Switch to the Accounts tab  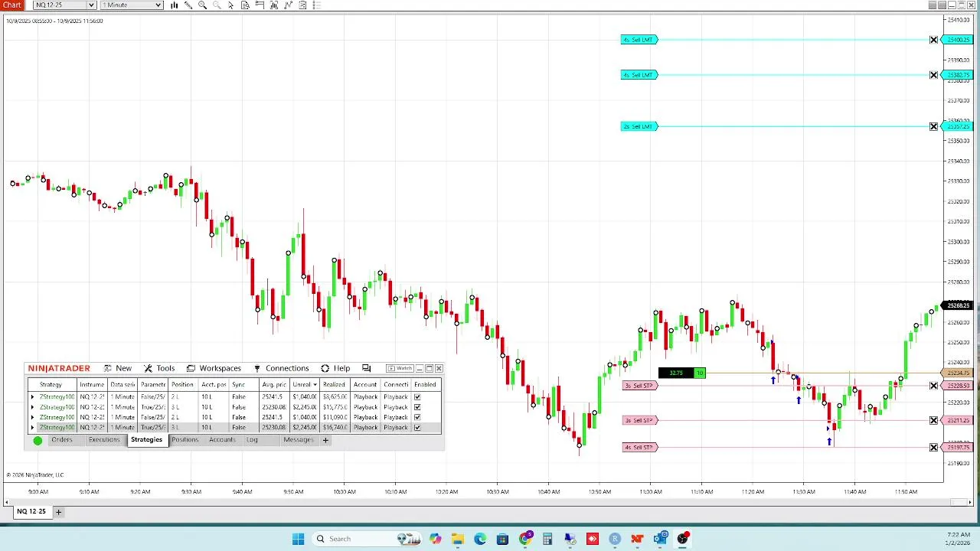[x=222, y=440]
